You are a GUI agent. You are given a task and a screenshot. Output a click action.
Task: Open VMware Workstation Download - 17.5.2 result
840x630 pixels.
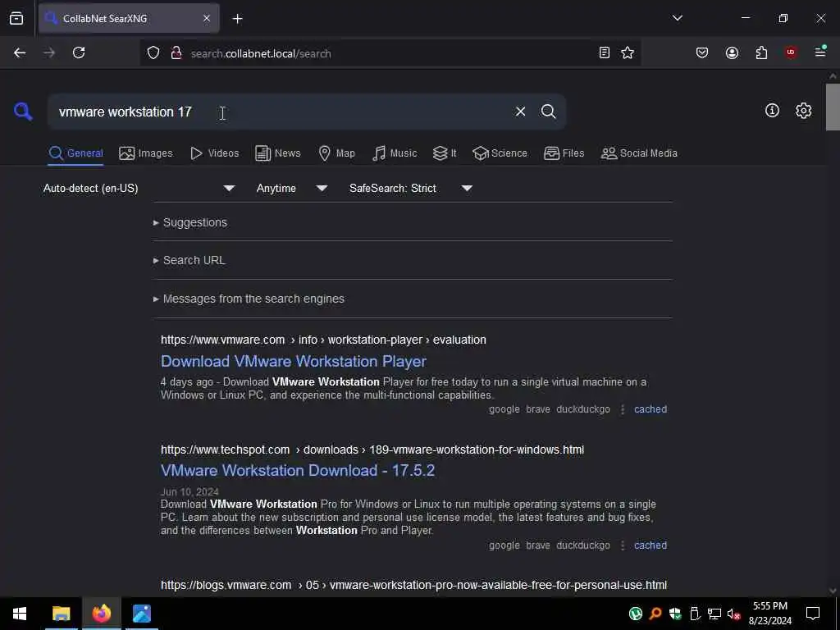298,470
